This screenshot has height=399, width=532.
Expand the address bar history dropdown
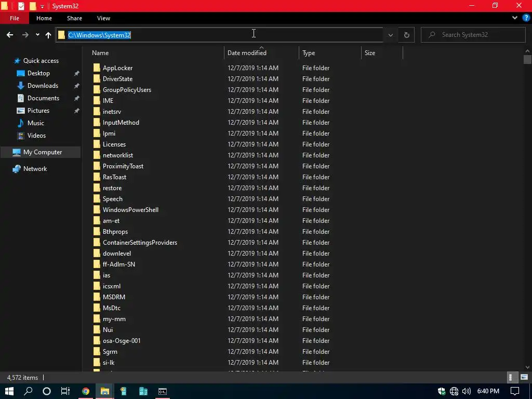pyautogui.click(x=391, y=35)
